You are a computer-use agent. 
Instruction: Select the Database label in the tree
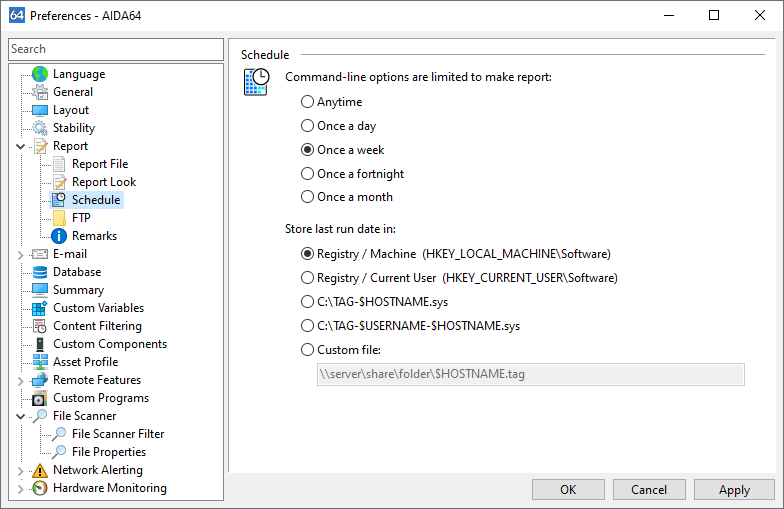(77, 272)
